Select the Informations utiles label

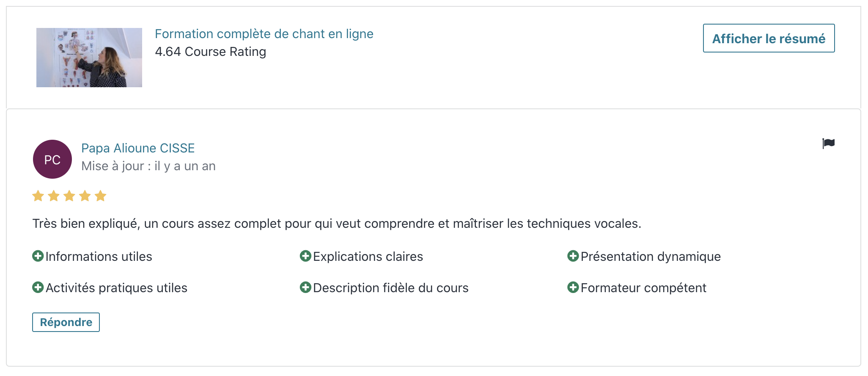[99, 257]
